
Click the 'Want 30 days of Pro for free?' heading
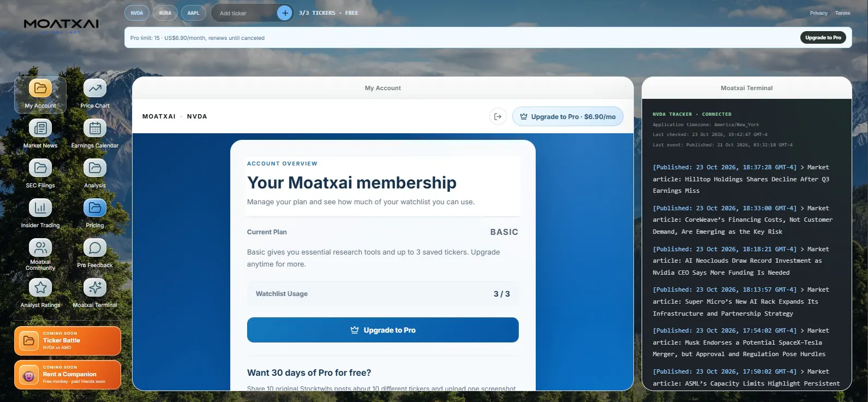click(x=309, y=373)
